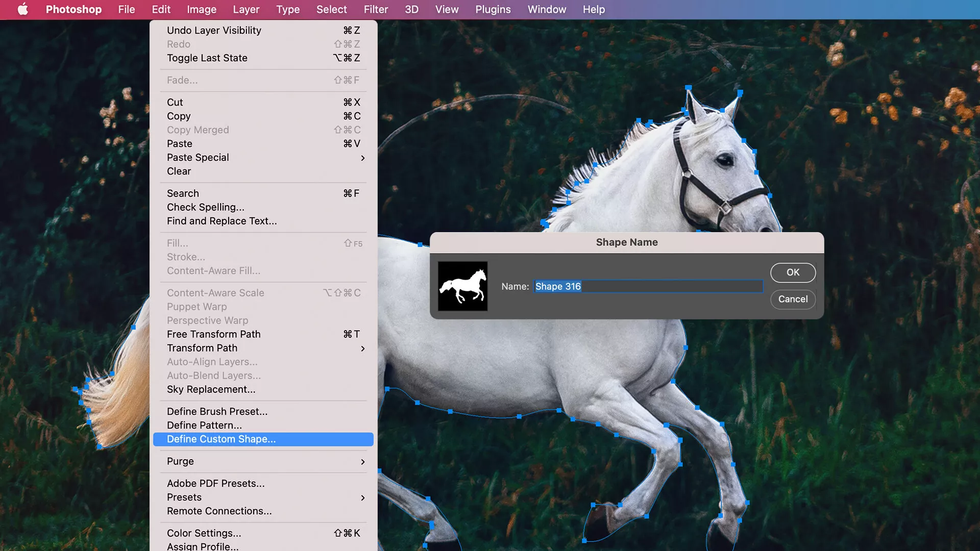Open the Window menu
Screen dimensions: 980x551
click(547, 9)
